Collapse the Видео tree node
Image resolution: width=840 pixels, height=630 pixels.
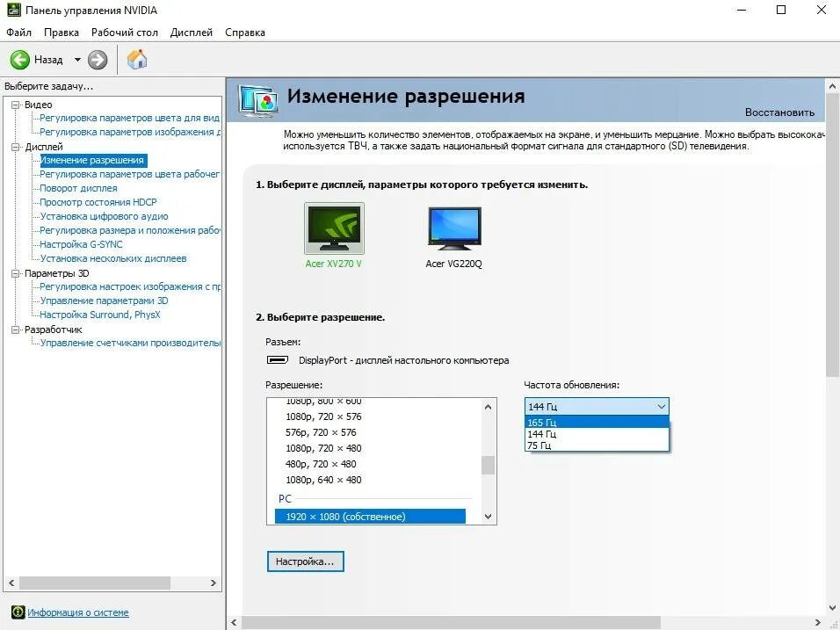point(16,105)
